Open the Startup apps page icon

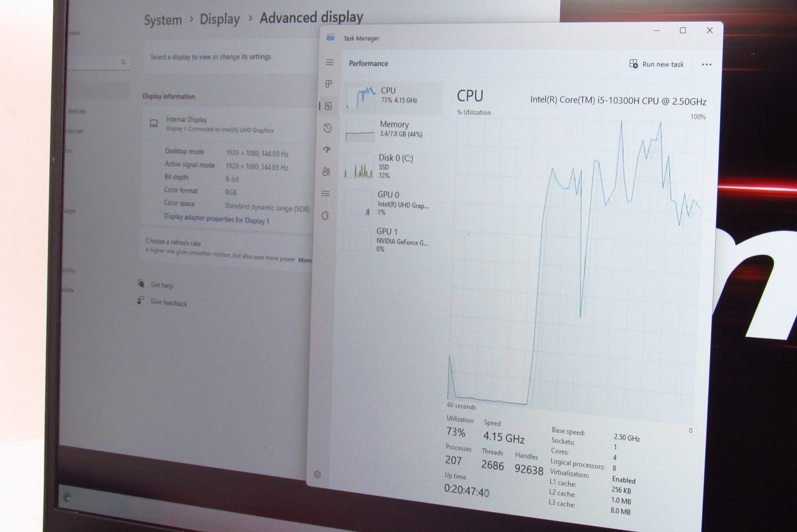pos(327,150)
